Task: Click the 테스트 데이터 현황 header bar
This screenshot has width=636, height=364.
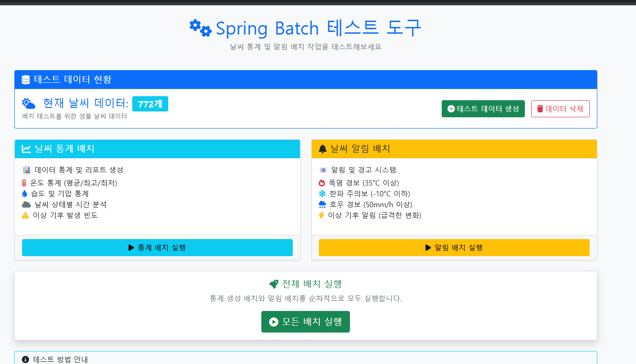Action: [x=306, y=80]
